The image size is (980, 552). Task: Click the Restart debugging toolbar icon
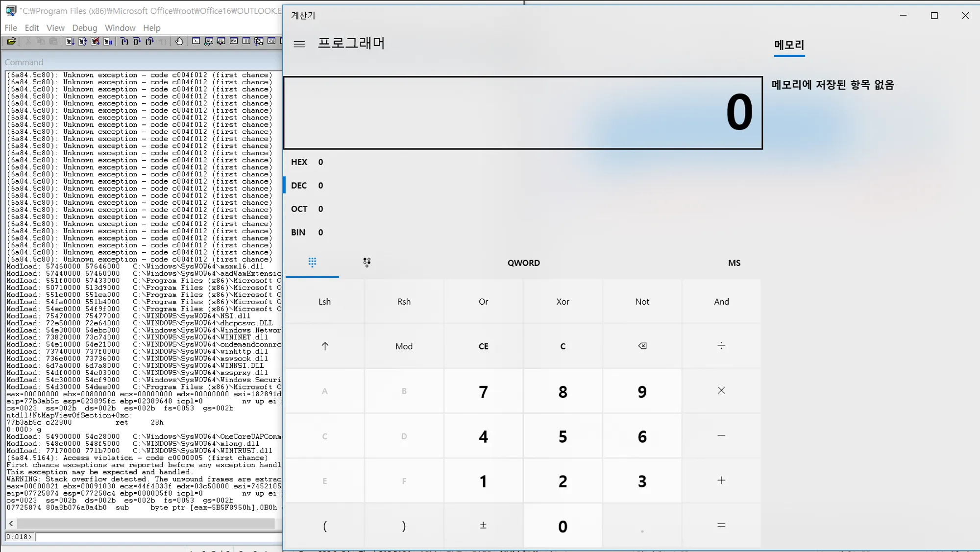[x=82, y=42]
